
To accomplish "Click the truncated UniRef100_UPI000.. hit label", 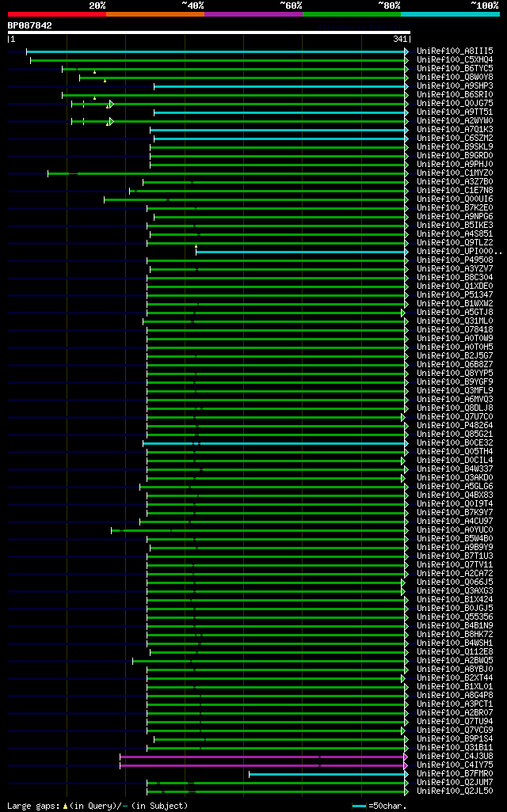I will 459,251.
